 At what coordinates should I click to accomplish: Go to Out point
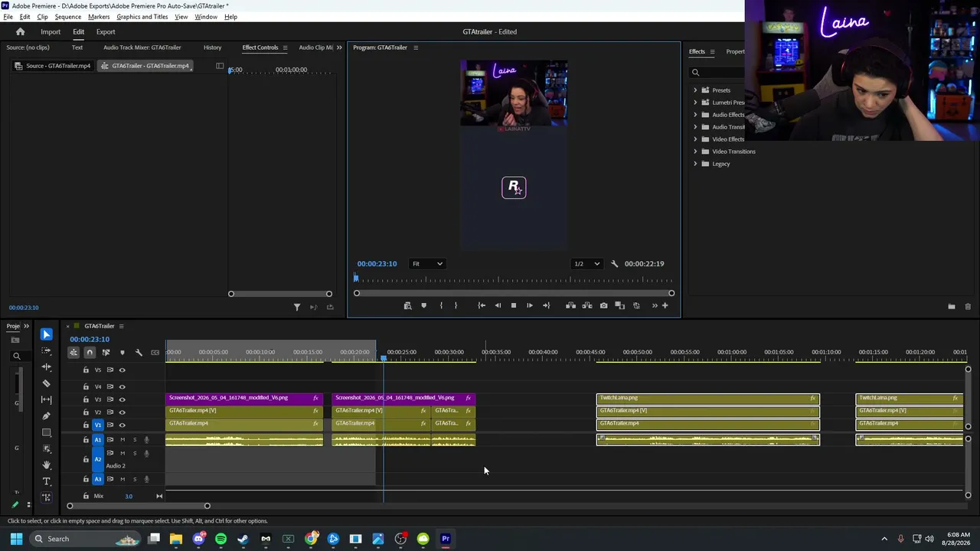[546, 306]
